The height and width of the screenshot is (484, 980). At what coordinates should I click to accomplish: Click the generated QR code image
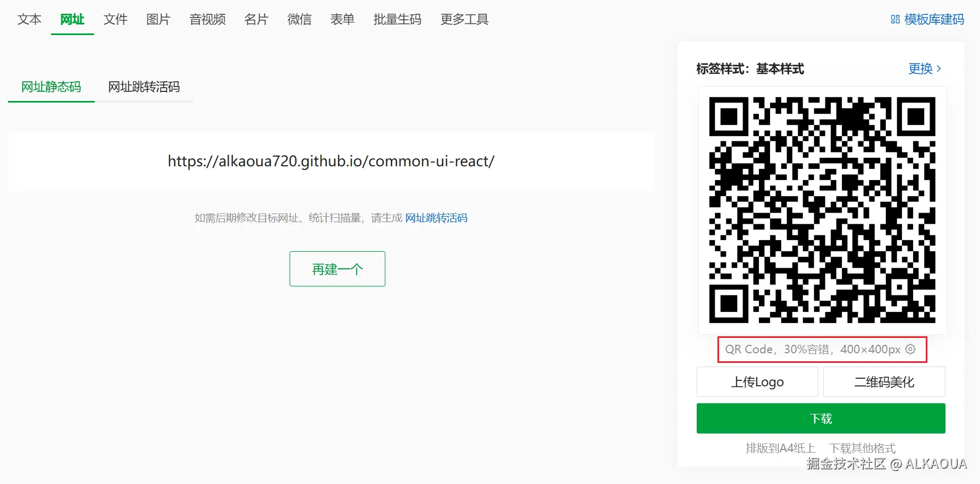[822, 210]
